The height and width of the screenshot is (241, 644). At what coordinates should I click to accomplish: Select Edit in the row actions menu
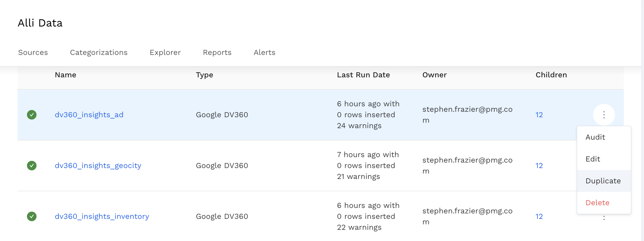(593, 159)
